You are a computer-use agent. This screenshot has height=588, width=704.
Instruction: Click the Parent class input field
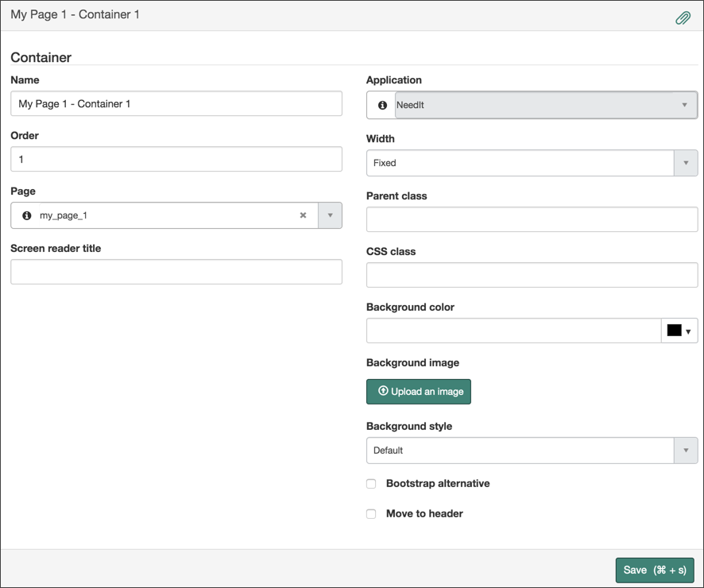point(531,219)
